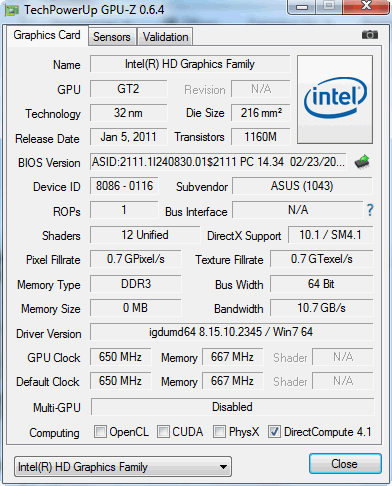
Task: Click the Name field showing Intel HD Graphics
Action: coord(190,64)
